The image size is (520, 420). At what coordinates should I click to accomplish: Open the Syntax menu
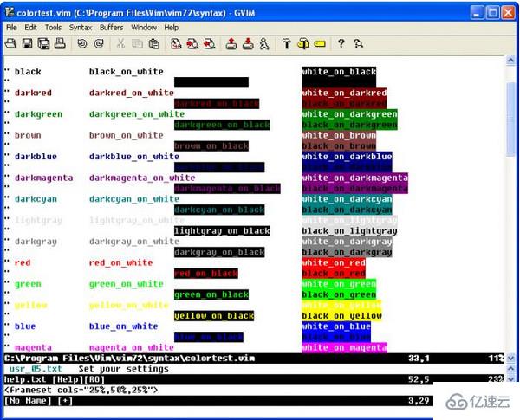tap(81, 28)
